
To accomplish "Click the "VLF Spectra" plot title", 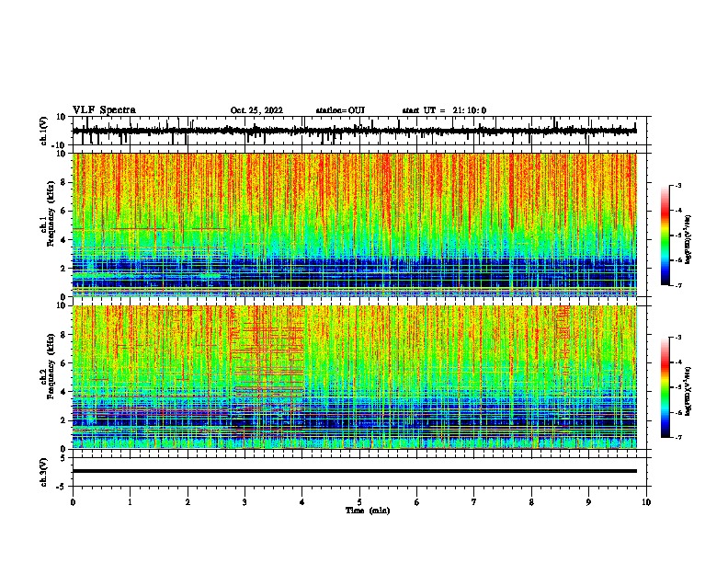I will pyautogui.click(x=104, y=110).
